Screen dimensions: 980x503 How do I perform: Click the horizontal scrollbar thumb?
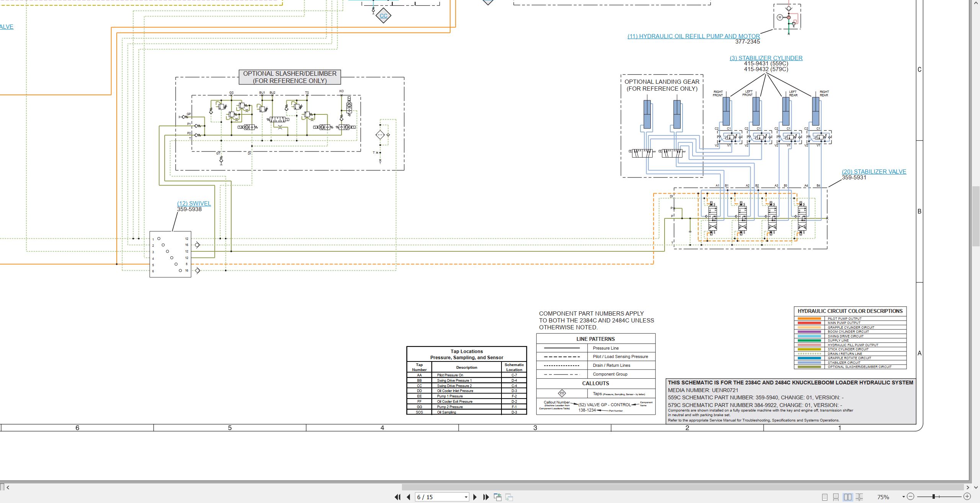682,487
